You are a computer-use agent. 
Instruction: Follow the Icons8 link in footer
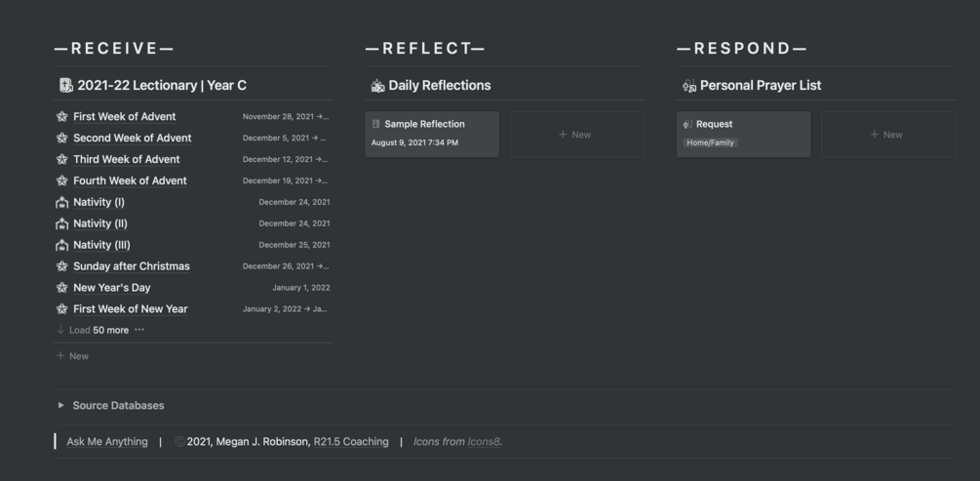(484, 442)
